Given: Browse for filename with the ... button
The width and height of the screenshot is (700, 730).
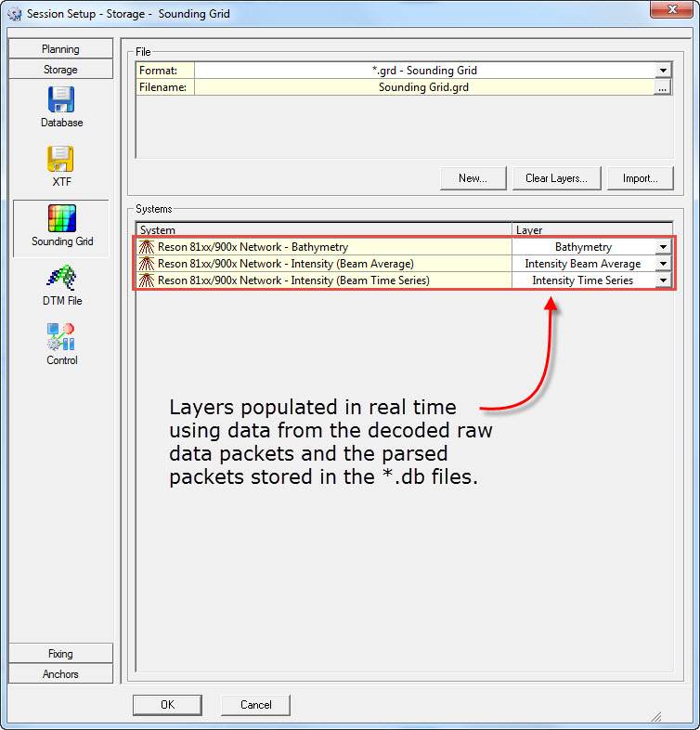Looking at the screenshot, I should coord(662,87).
